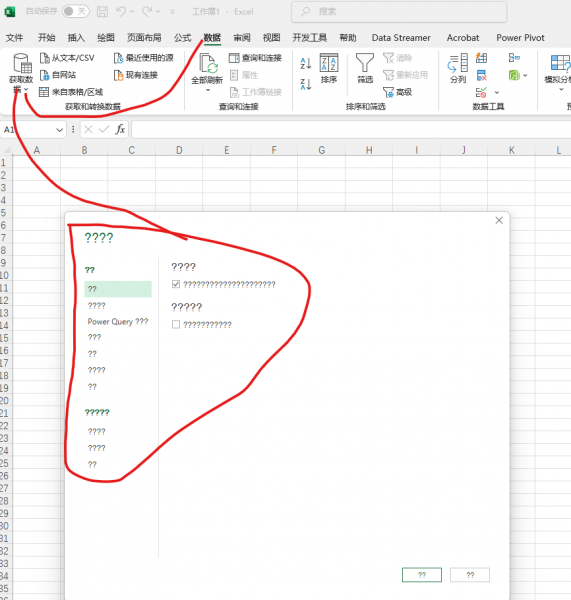Select the highlighted ?? sidebar item

(x=118, y=289)
